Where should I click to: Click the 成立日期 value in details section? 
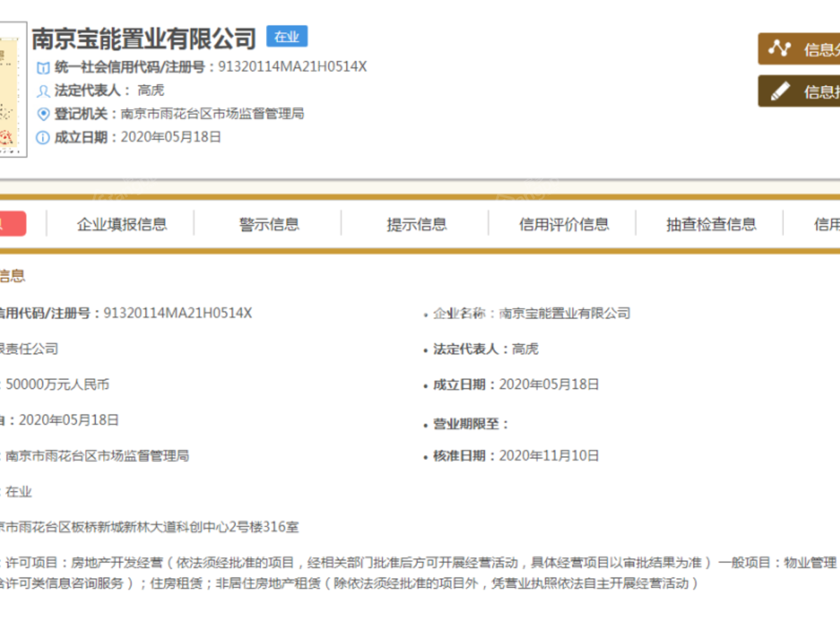pyautogui.click(x=549, y=384)
